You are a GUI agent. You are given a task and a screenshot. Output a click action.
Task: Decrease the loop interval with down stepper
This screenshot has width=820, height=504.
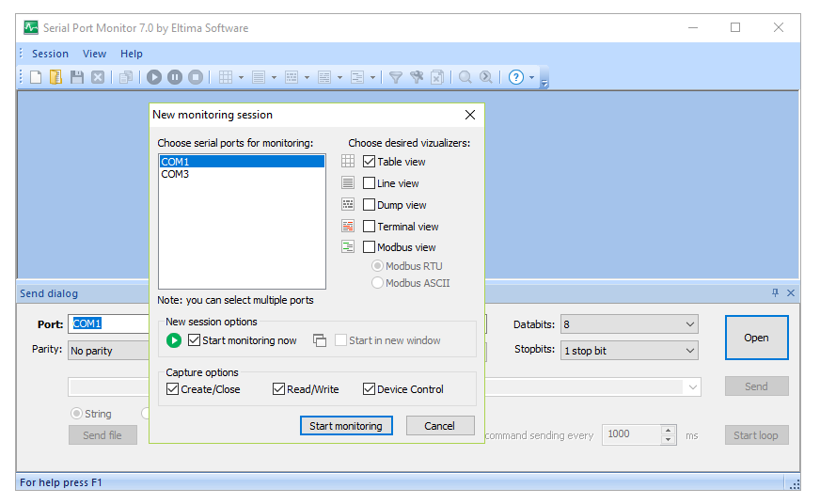click(x=668, y=440)
